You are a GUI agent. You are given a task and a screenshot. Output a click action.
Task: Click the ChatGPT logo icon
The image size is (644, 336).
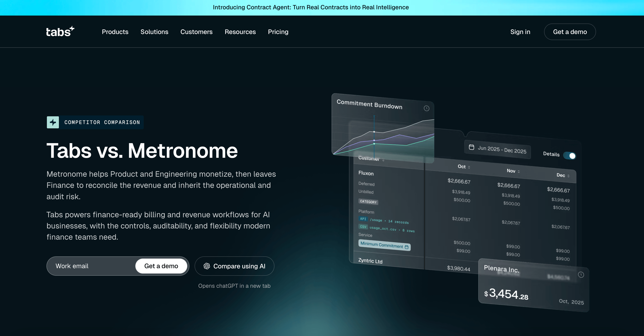(x=207, y=266)
